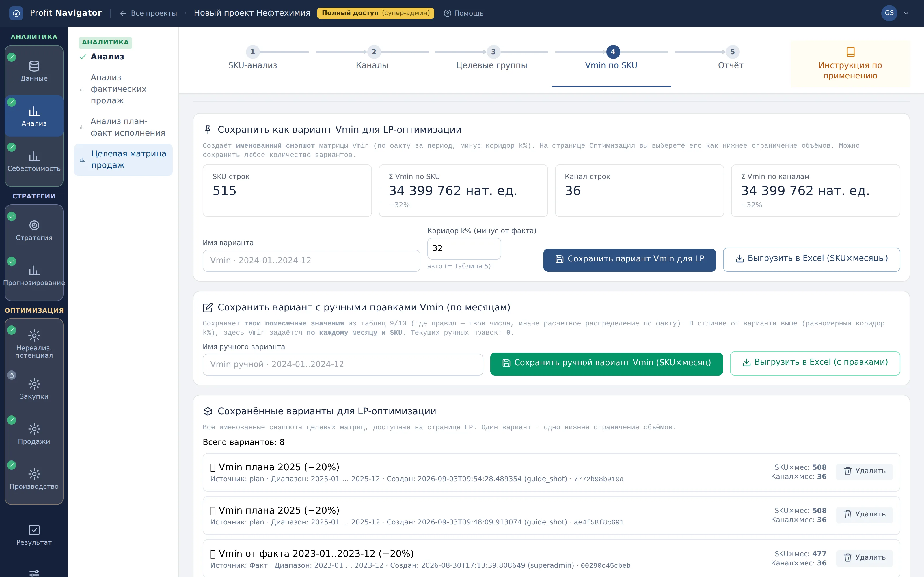Open the Закупки sidebar section
Viewport: 924px width, 577px height.
point(34,389)
